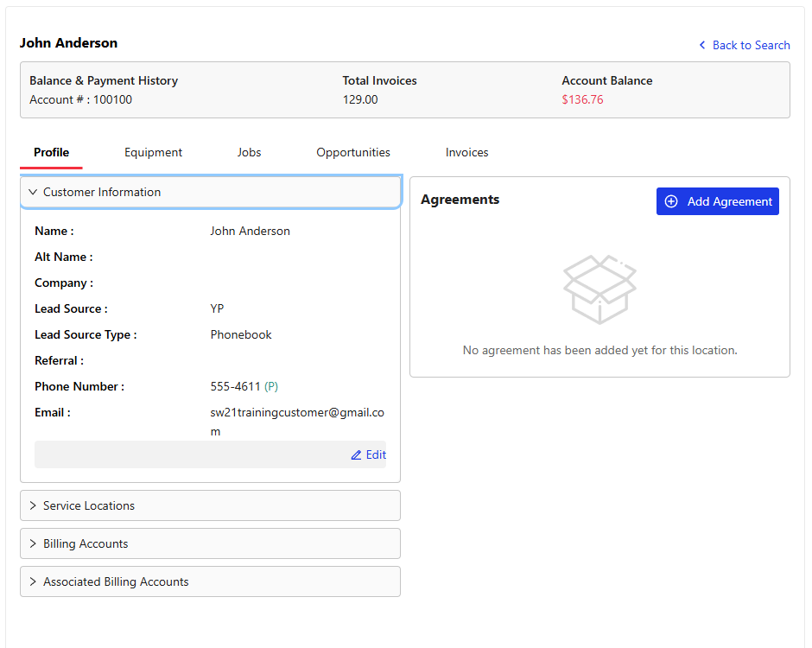Click the John Anderson page heading
Screen dimensions: 812x648
coord(68,43)
